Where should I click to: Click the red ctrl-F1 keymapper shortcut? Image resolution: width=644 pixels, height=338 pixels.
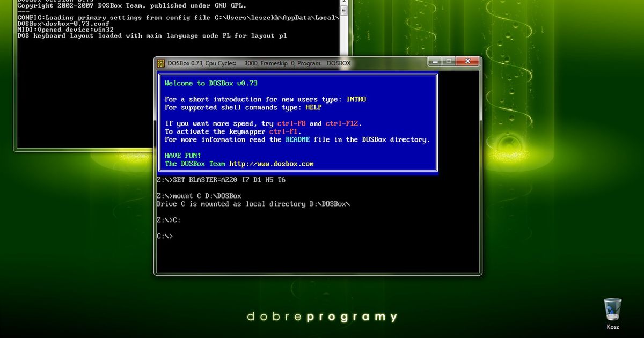pos(284,131)
